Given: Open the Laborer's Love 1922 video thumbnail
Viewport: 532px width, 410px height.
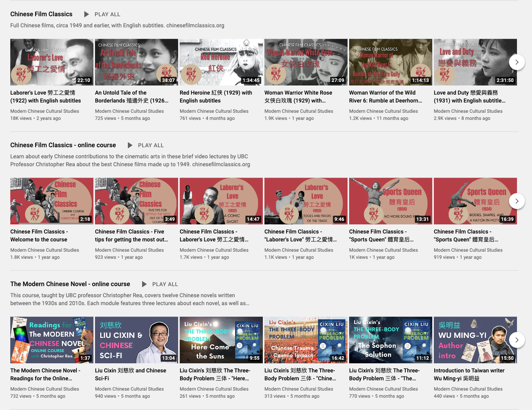Looking at the screenshot, I should (x=51, y=62).
